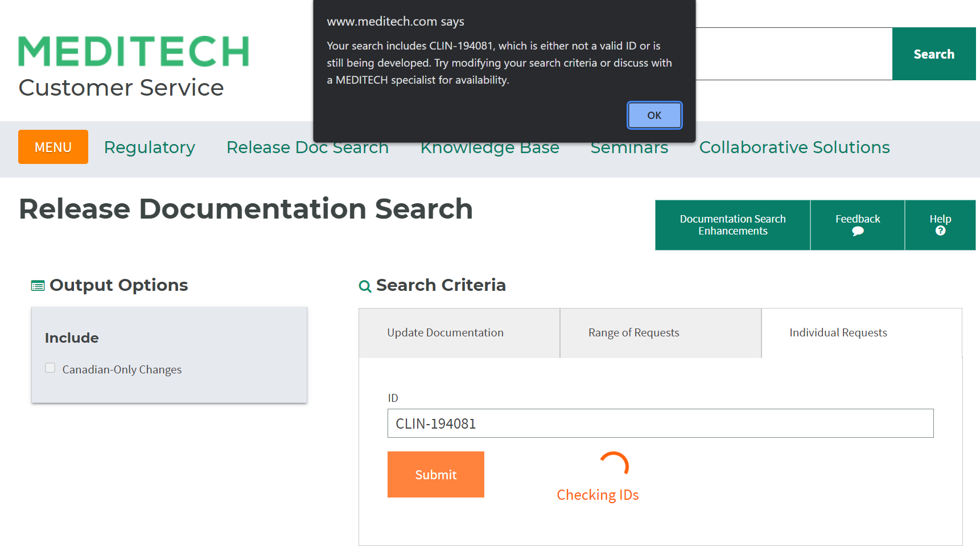The image size is (980, 555).
Task: Click the green Search button
Action: (934, 54)
